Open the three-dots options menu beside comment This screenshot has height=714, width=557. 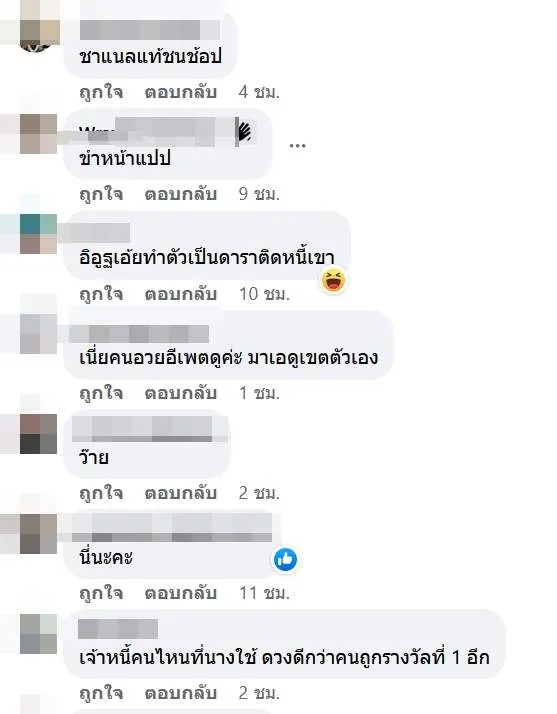tap(297, 146)
